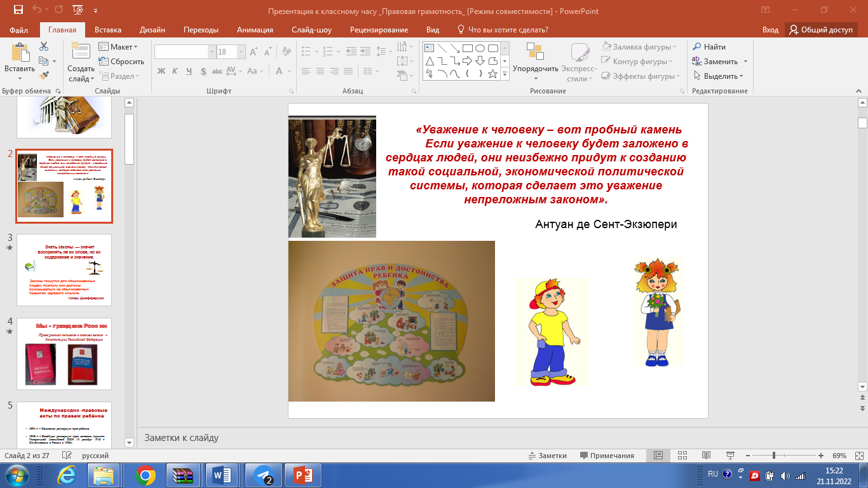The image size is (868, 488).
Task: Click the start-from-beginning slideshow icon in title bar
Action: point(79,10)
